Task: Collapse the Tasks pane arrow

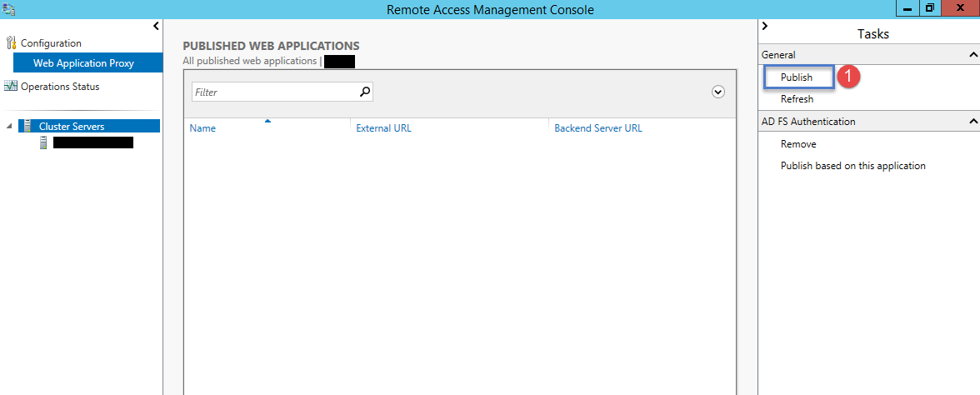Action: tap(765, 27)
